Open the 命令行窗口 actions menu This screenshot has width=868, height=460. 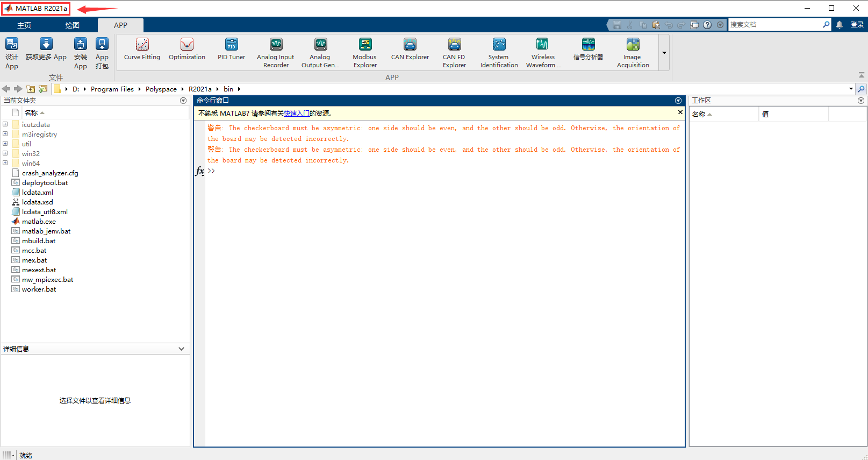tap(678, 101)
